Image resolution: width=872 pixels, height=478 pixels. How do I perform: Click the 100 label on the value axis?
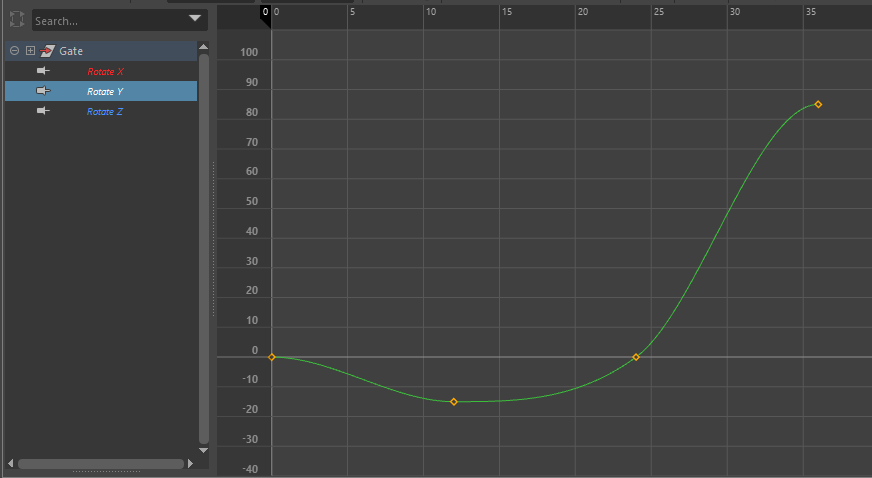(x=249, y=52)
